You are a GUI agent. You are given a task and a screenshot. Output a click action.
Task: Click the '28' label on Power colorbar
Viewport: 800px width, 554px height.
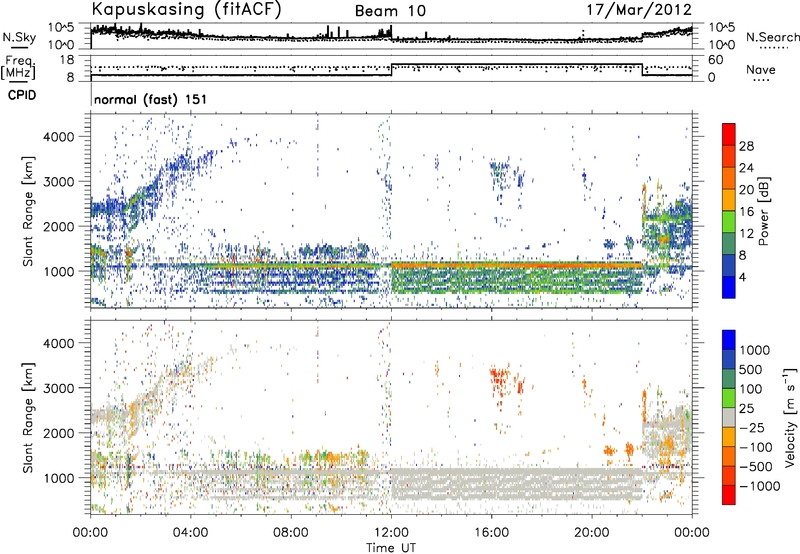coord(746,146)
